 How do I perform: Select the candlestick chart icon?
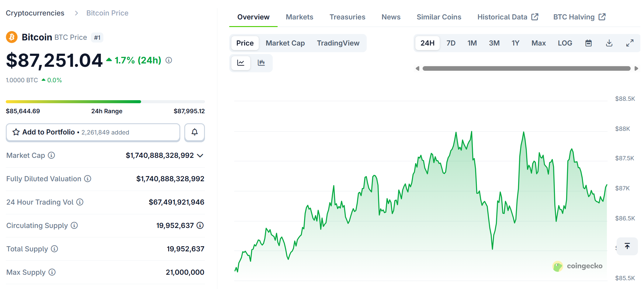coord(261,63)
